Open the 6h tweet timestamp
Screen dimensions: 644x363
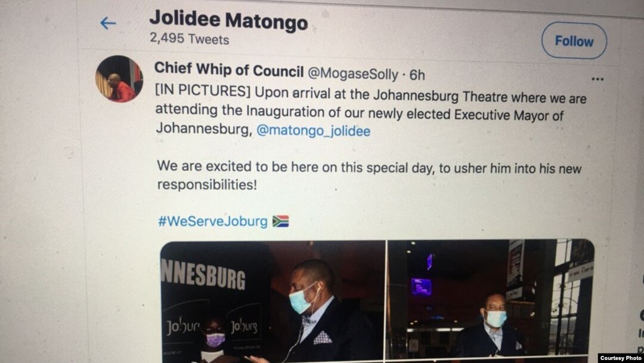tap(417, 75)
